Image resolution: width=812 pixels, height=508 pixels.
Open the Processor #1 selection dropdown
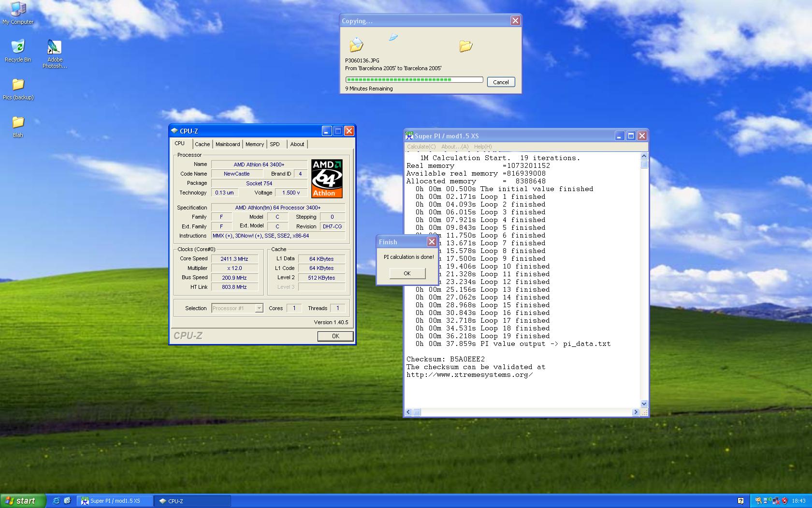click(x=259, y=308)
